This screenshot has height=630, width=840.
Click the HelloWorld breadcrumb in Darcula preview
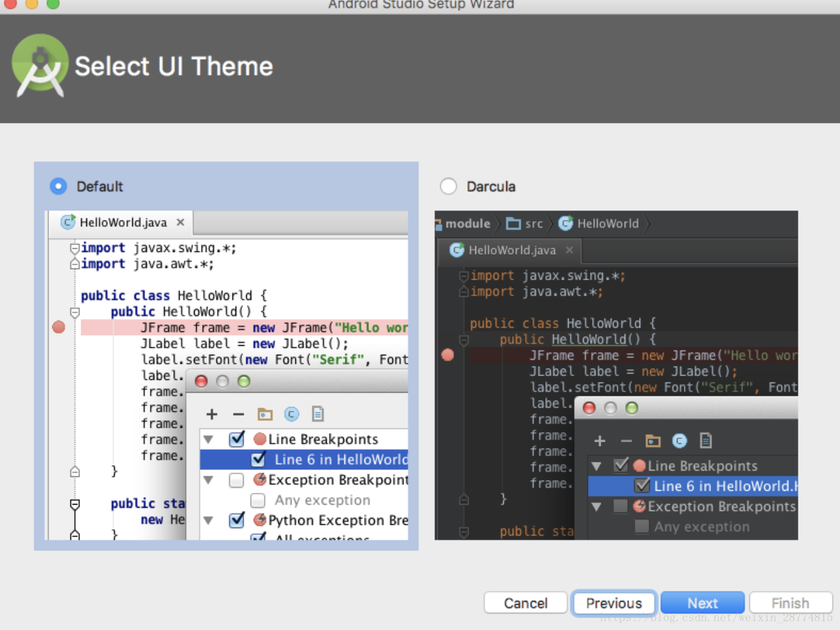pyautogui.click(x=599, y=224)
